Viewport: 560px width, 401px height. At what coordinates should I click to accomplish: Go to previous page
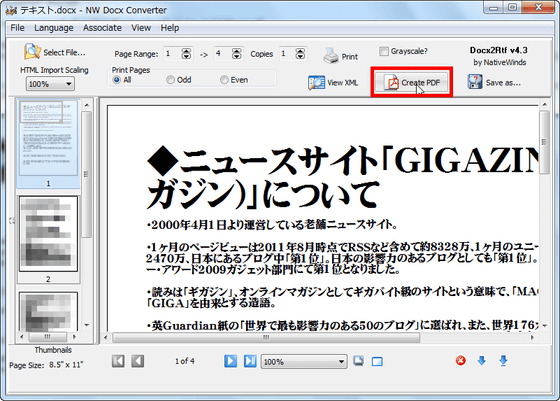(x=138, y=361)
